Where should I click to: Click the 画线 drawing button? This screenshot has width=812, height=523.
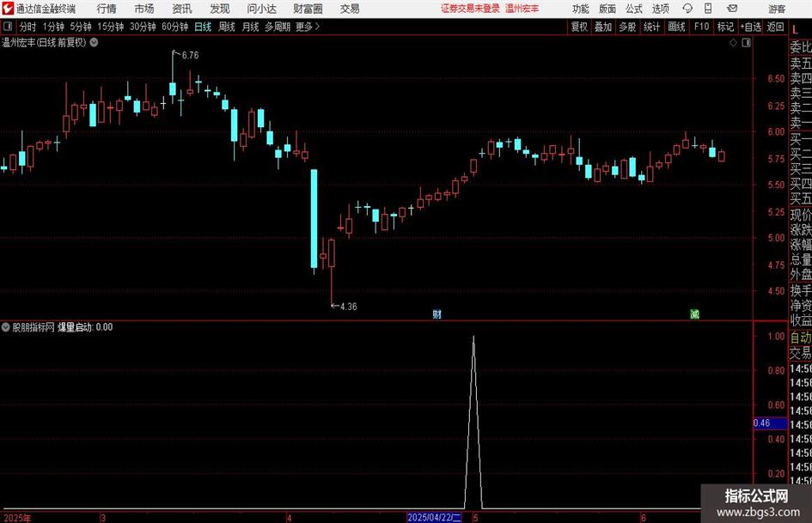pos(676,27)
